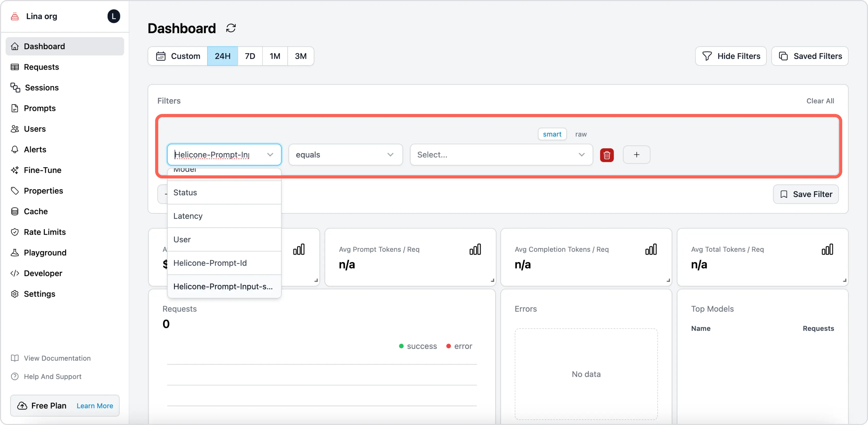
Task: Open Learn More about the Free Plan
Action: coord(94,406)
